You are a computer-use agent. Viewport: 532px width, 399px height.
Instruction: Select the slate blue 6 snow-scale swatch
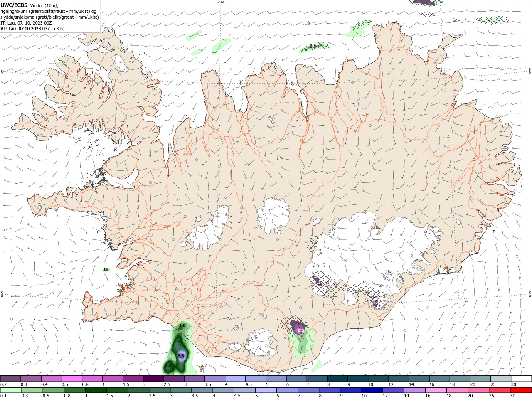coord(296,379)
